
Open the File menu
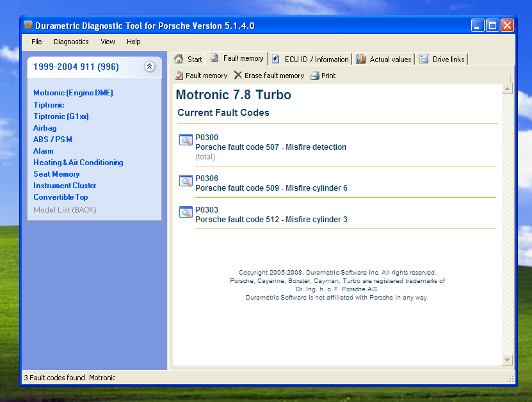pos(36,42)
